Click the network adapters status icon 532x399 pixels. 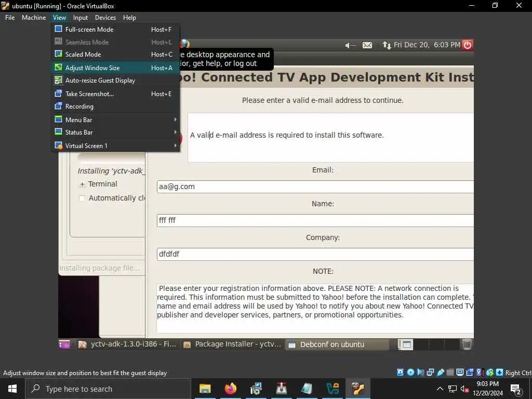click(x=430, y=373)
